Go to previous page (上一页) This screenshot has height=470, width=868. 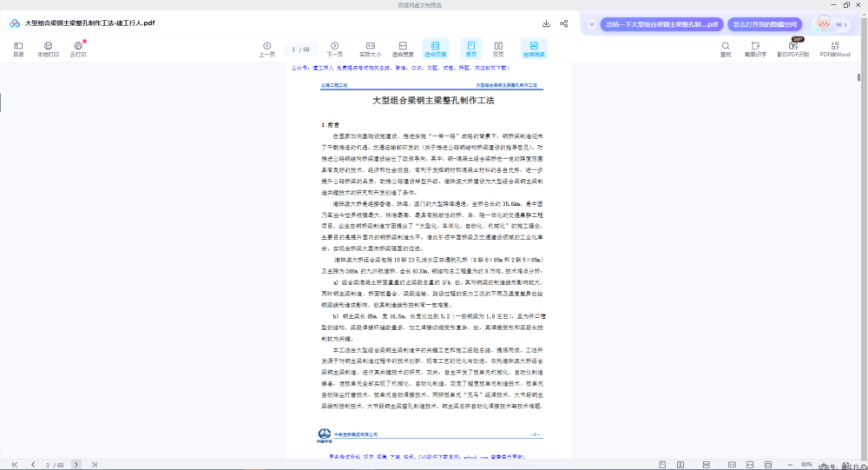266,50
